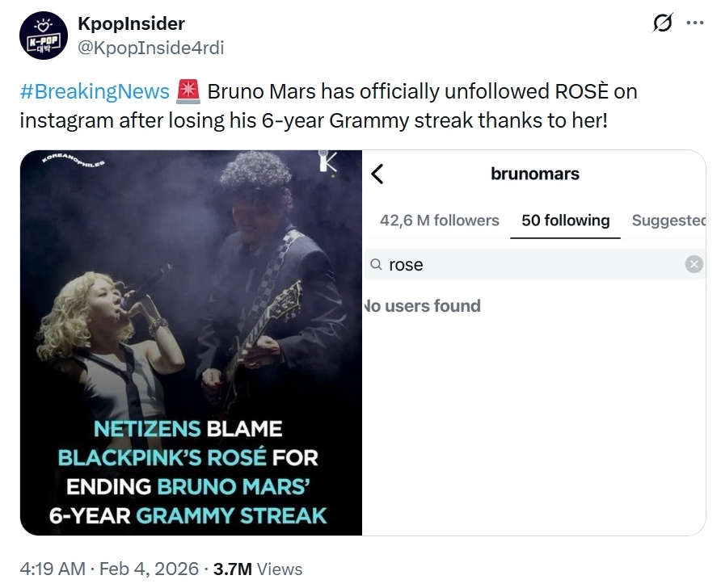Open the concert photo with guitar player
The height and width of the screenshot is (588, 721).
point(191,323)
